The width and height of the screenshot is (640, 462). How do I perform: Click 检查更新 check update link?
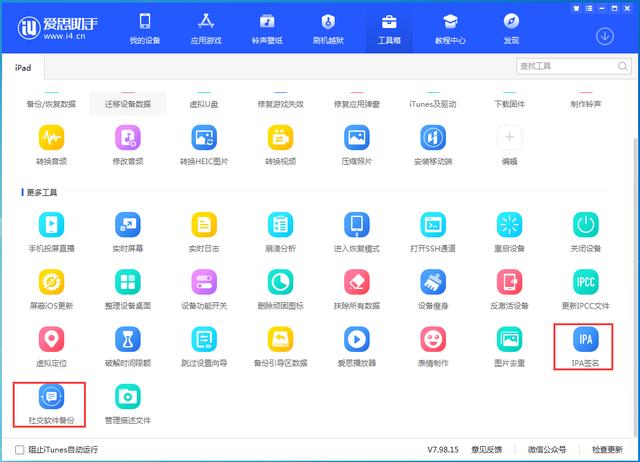[607, 450]
